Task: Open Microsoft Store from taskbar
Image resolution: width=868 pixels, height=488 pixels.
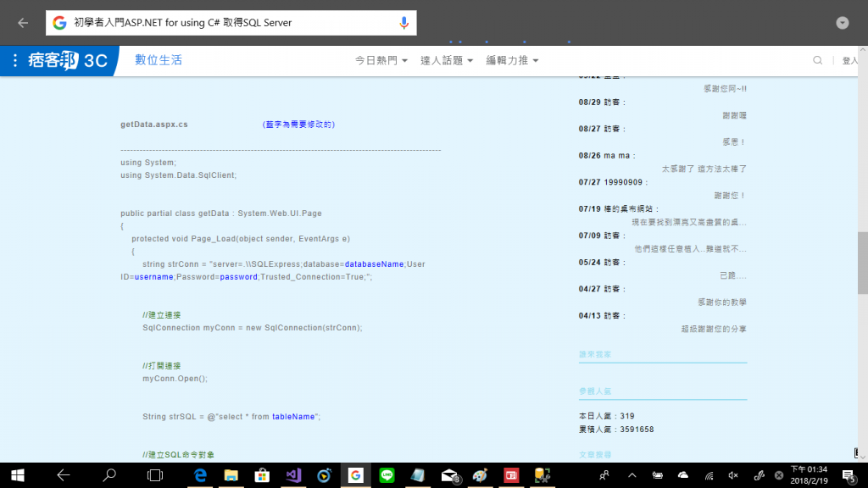Action: click(262, 475)
